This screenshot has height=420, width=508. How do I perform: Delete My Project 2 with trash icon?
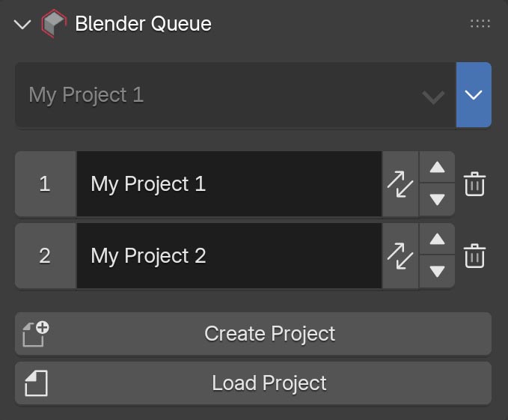coord(474,256)
